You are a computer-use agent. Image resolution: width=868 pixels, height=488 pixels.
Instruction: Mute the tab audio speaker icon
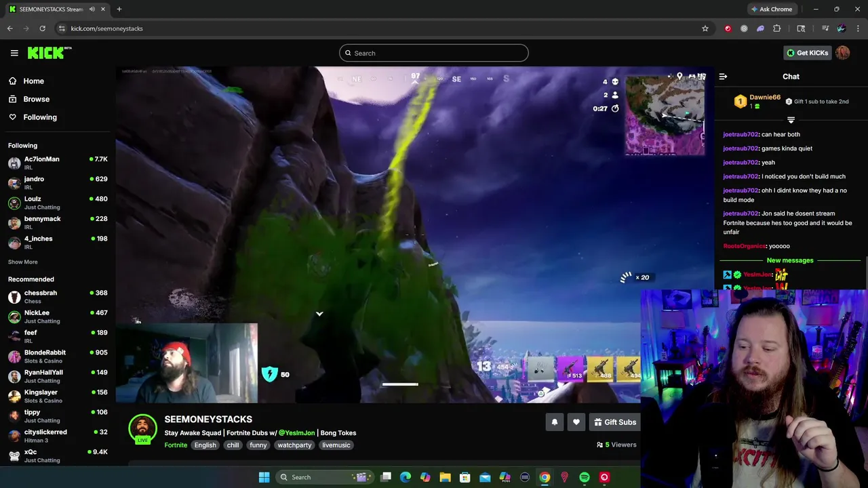pyautogui.click(x=92, y=9)
